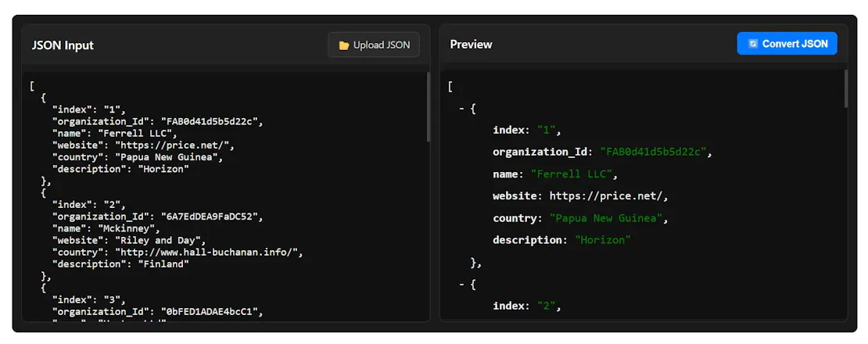Click the refresh icon on Convert JSON

click(x=752, y=44)
